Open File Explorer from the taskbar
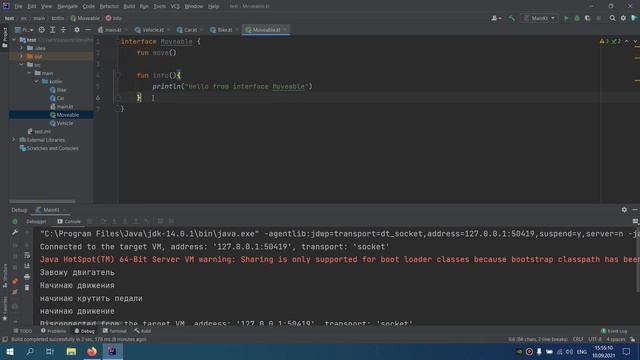Screen dimensions: 640x360 [71, 351]
